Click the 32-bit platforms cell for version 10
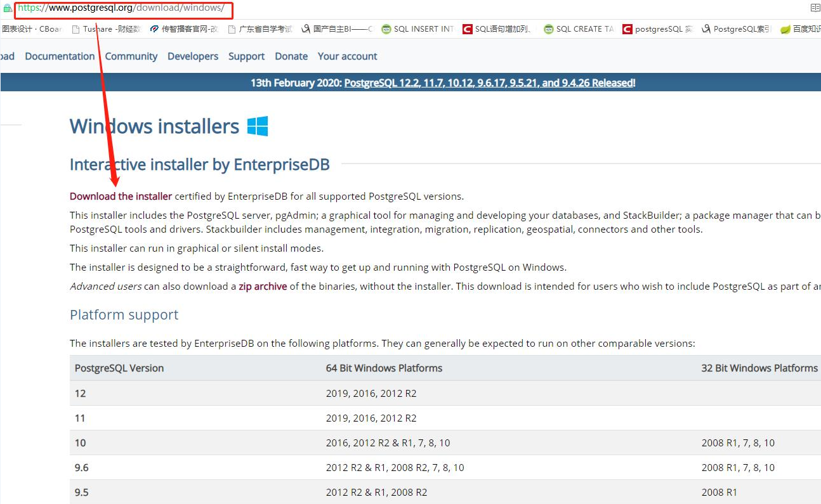 tap(739, 443)
